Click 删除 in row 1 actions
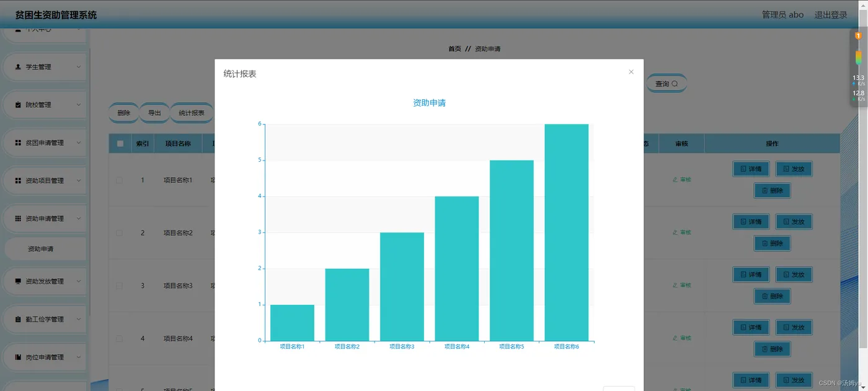This screenshot has height=391, width=868. [x=772, y=191]
